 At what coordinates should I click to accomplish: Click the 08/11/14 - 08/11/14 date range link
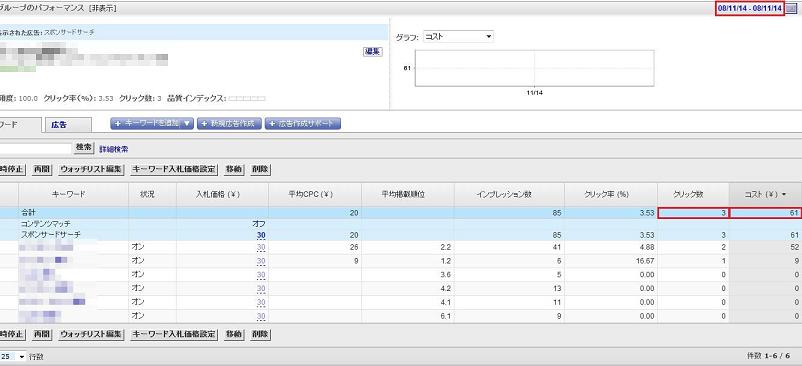(750, 9)
